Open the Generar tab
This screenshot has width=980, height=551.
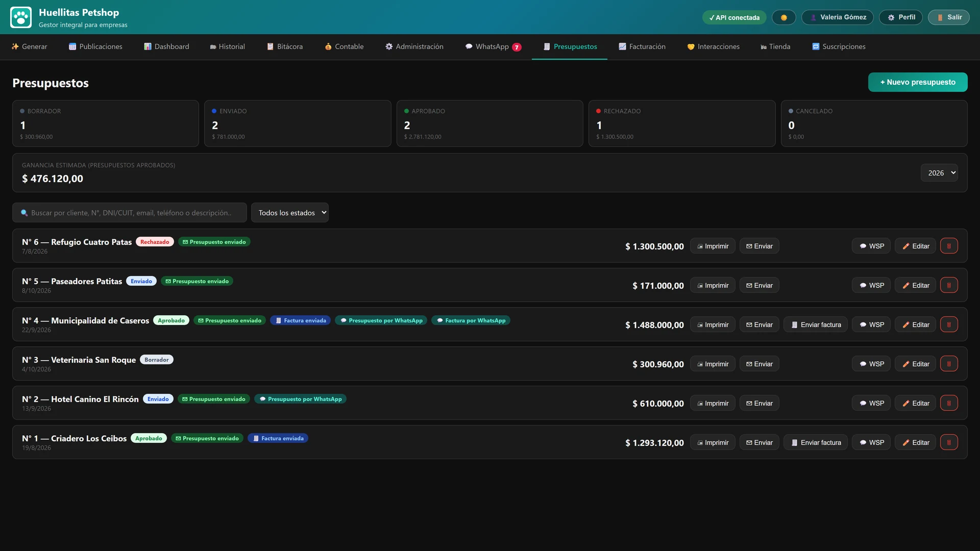[x=29, y=46]
